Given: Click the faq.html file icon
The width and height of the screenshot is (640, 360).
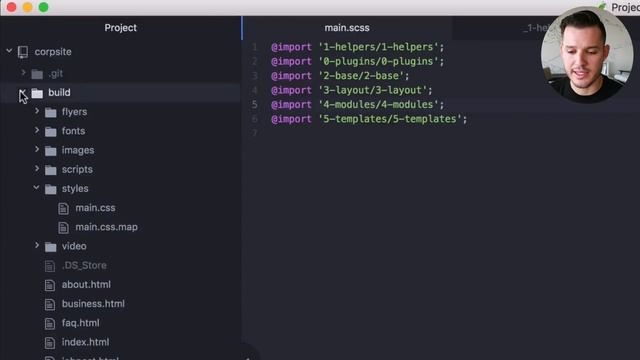Looking at the screenshot, I should point(50,324).
